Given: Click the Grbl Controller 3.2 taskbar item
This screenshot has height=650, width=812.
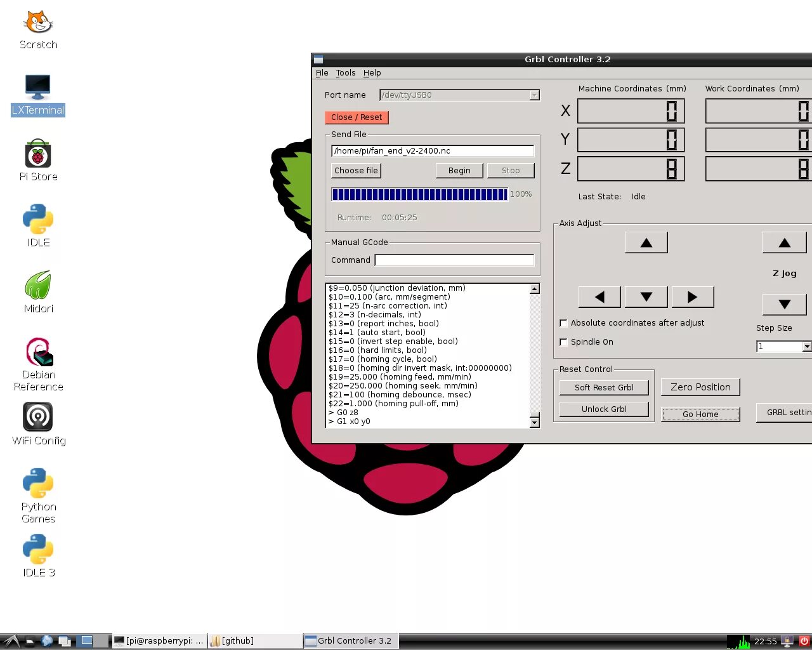Looking at the screenshot, I should click(351, 641).
